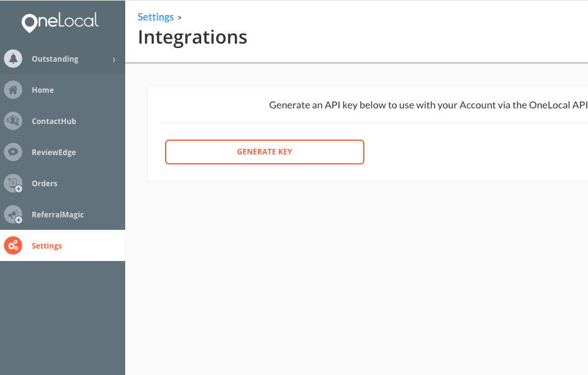
Task: Open the ContactHub headset icon
Action: click(x=13, y=121)
